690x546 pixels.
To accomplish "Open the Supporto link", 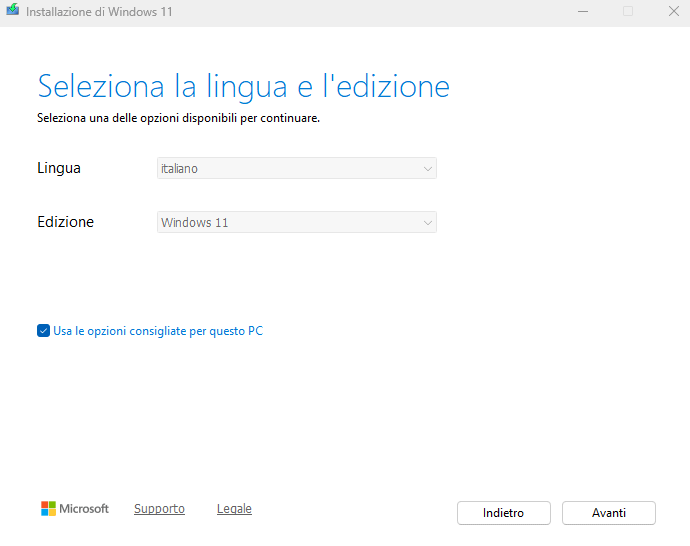I will [159, 509].
